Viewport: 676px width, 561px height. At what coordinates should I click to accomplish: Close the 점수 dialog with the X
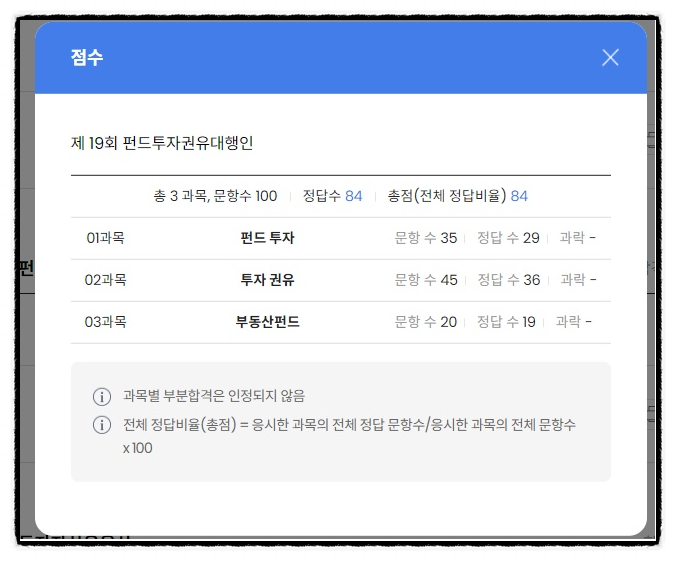[x=610, y=57]
